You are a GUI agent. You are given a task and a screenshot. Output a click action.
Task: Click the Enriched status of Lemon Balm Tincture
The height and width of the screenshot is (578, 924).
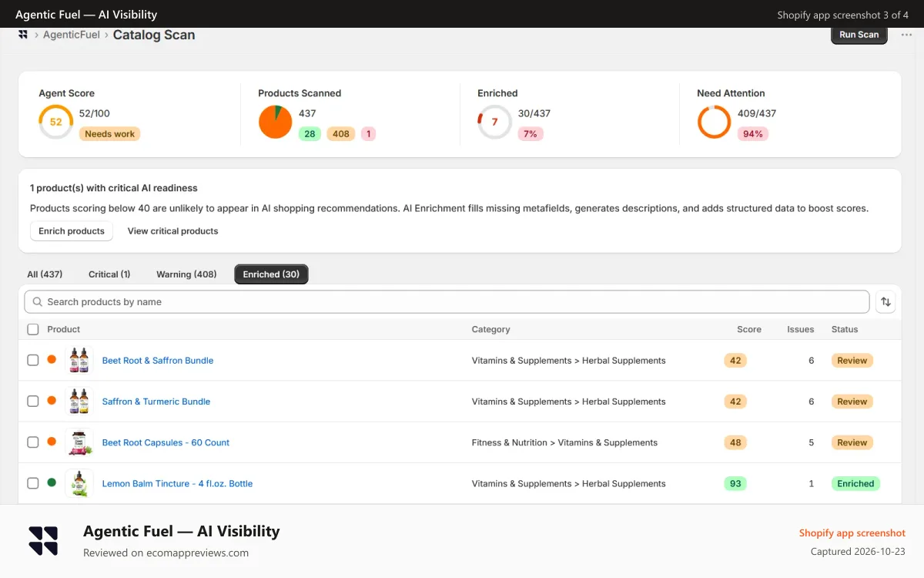tap(855, 483)
